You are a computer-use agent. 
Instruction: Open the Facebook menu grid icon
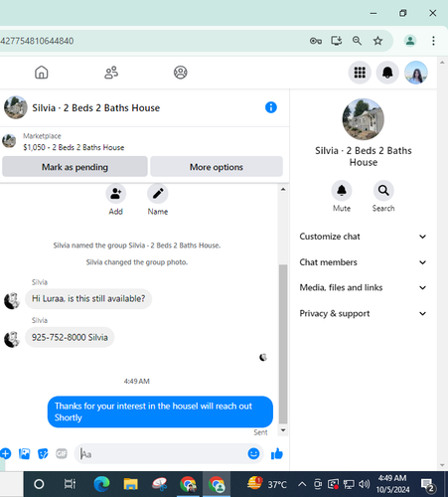click(360, 73)
